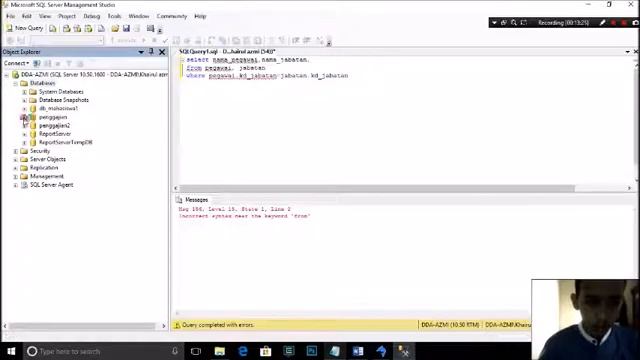
Task: Open the Debug menu
Action: point(91,16)
